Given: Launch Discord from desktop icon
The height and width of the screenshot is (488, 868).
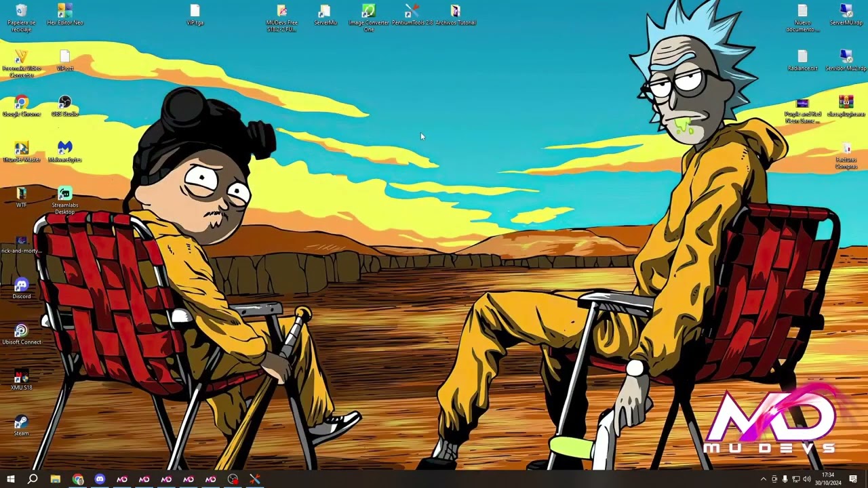Looking at the screenshot, I should coord(21,289).
